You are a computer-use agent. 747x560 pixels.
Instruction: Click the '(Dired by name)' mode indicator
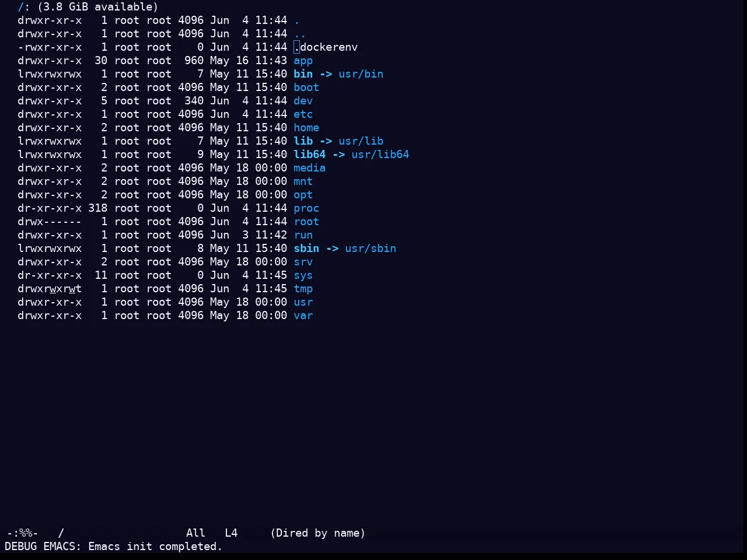tap(317, 533)
